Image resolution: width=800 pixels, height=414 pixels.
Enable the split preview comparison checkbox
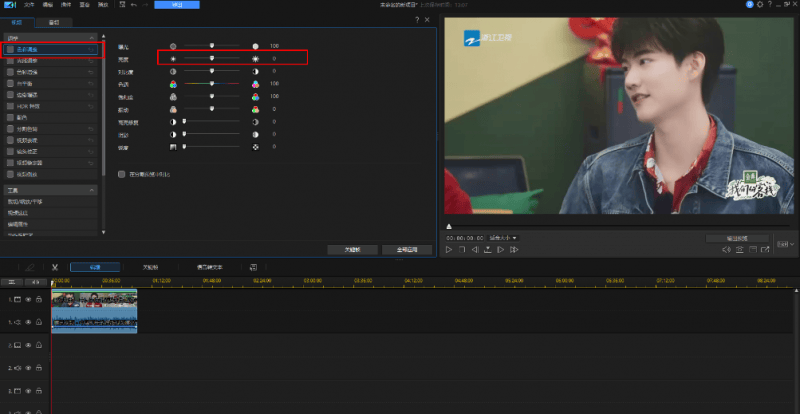(x=122, y=173)
